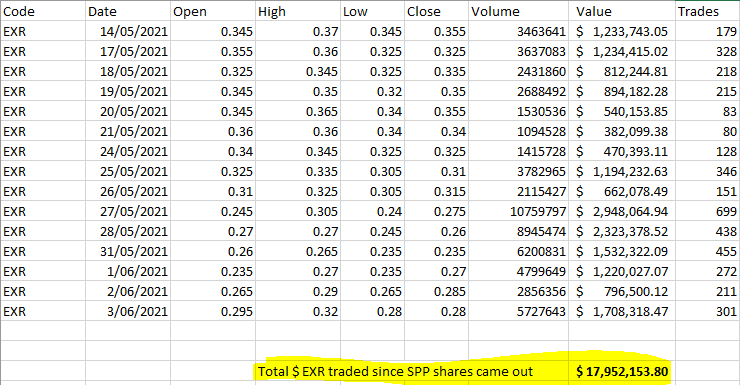740x385 pixels.
Task: Select the 27/05/2021 date cell
Action: coord(128,211)
